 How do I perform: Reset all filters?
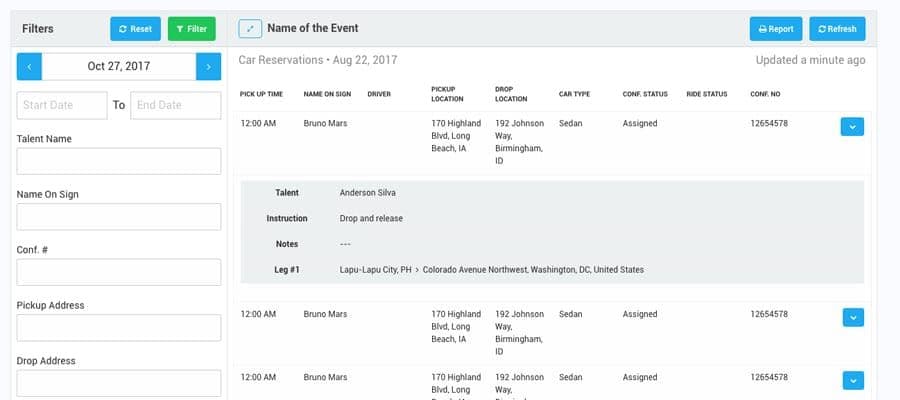coord(135,29)
